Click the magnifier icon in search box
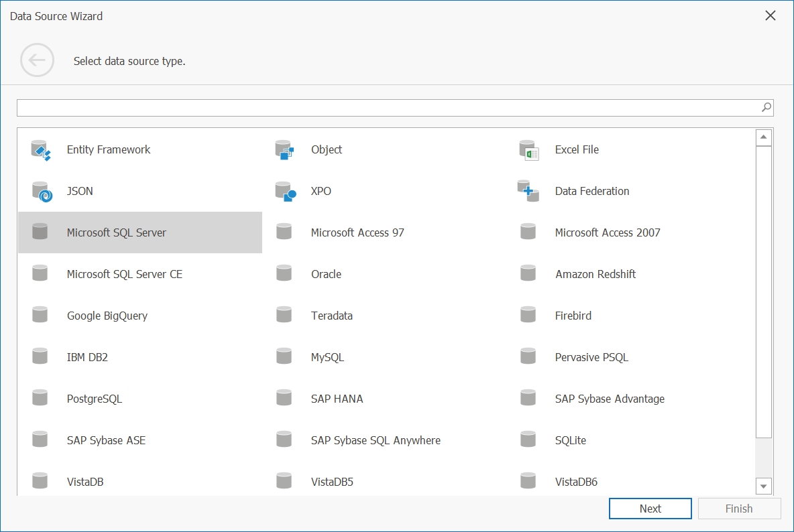This screenshot has width=794, height=532. (x=766, y=107)
